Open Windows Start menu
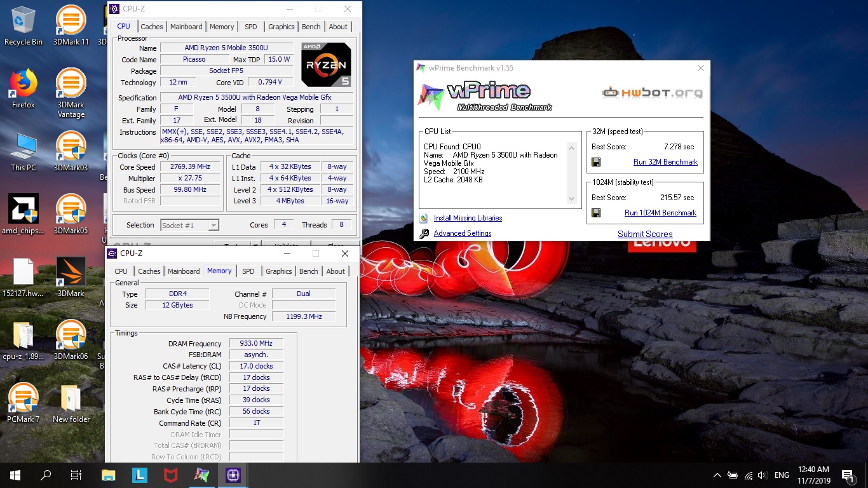 (x=15, y=475)
